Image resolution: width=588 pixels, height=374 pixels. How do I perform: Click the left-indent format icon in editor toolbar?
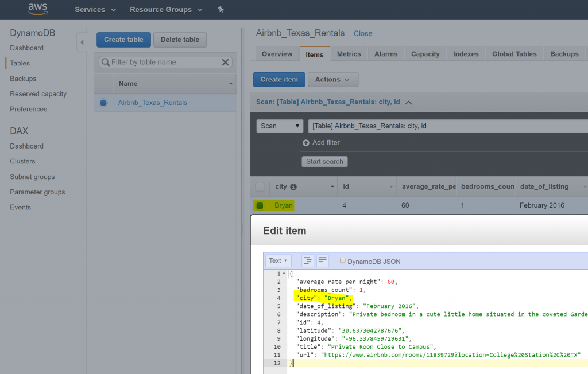click(x=308, y=260)
